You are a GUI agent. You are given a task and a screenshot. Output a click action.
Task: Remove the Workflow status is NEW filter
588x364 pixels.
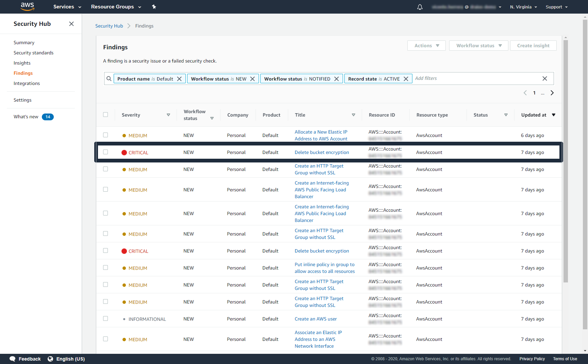pyautogui.click(x=252, y=79)
